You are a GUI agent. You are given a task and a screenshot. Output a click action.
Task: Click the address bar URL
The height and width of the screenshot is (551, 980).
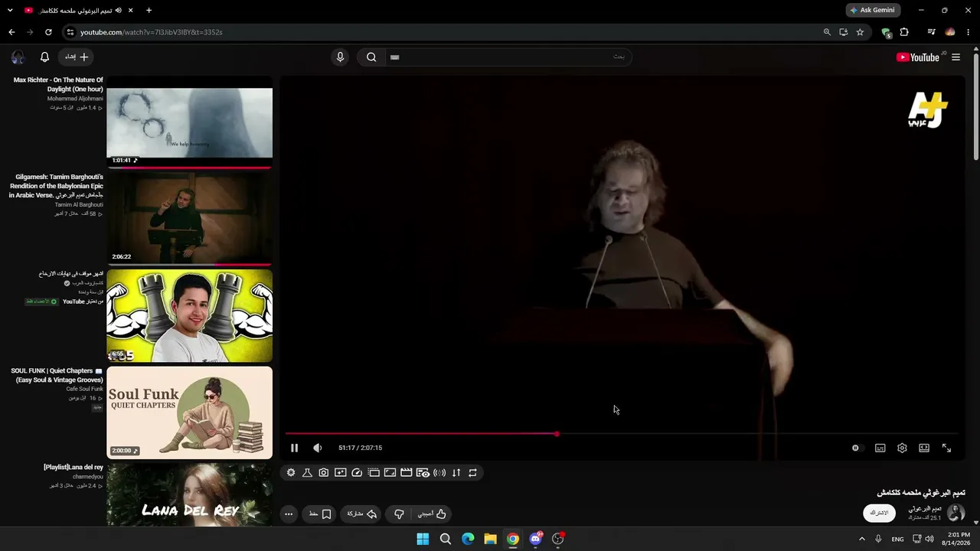(x=152, y=32)
